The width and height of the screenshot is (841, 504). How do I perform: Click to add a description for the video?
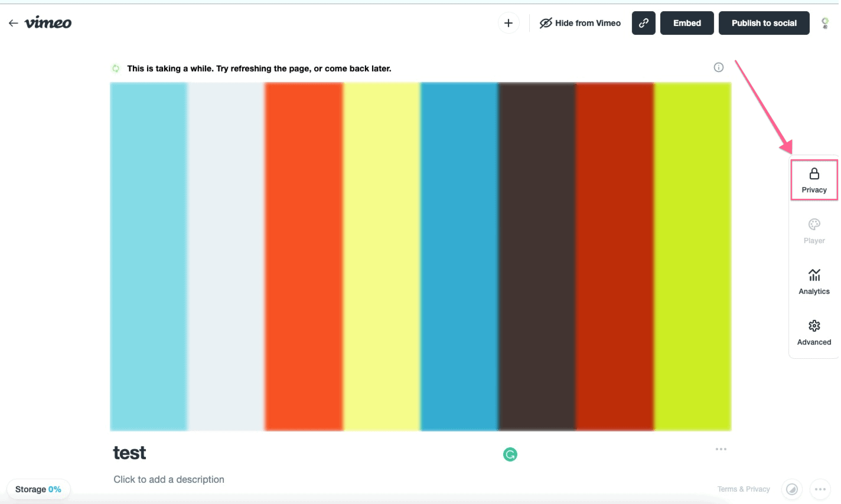[x=169, y=479]
